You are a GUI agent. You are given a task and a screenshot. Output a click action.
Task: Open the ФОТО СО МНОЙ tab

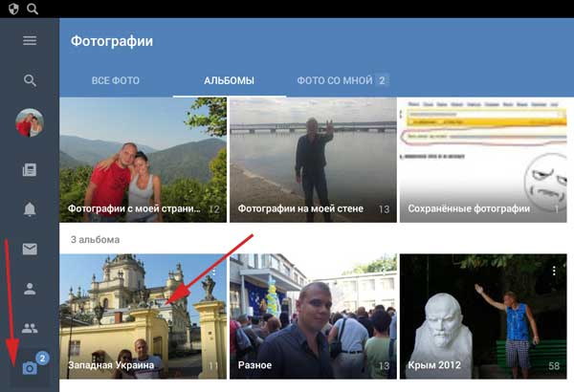[x=342, y=80]
